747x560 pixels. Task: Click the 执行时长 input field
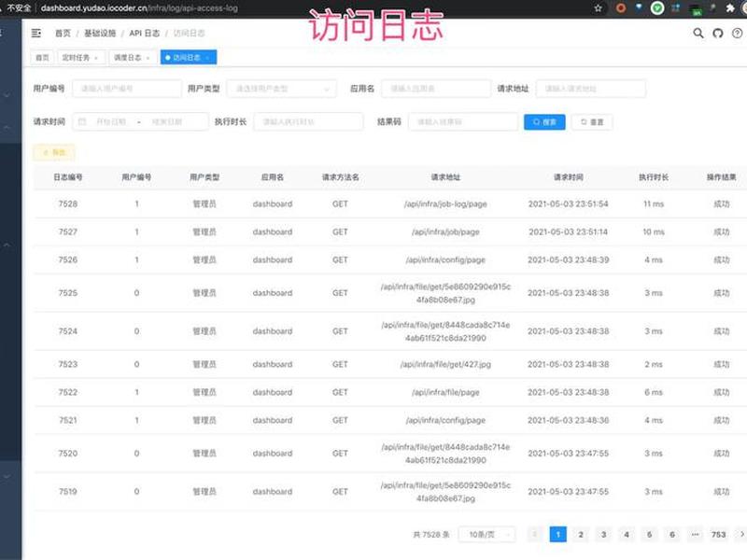point(309,122)
